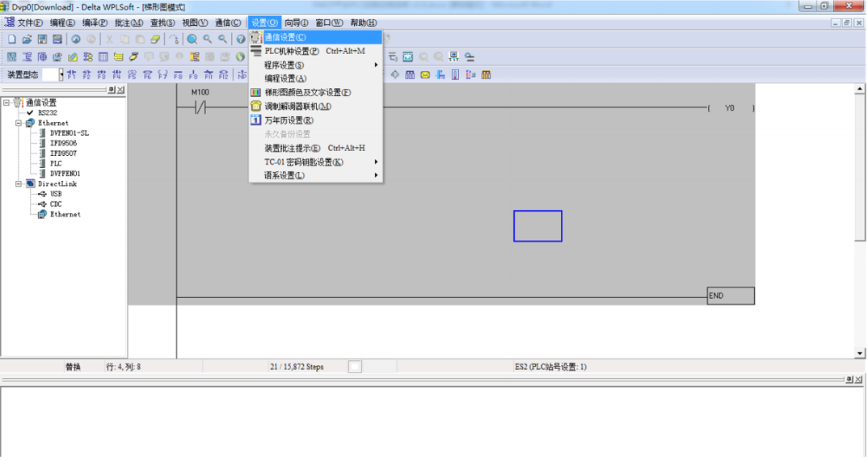Image resolution: width=868 pixels, height=462 pixels.
Task: Click the eraser icon in toolbar
Action: [155, 40]
